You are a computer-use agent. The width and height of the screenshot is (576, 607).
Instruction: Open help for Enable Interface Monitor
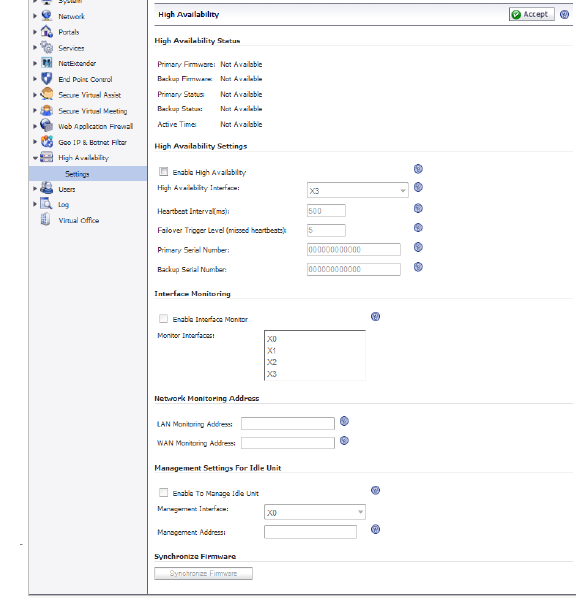(375, 317)
